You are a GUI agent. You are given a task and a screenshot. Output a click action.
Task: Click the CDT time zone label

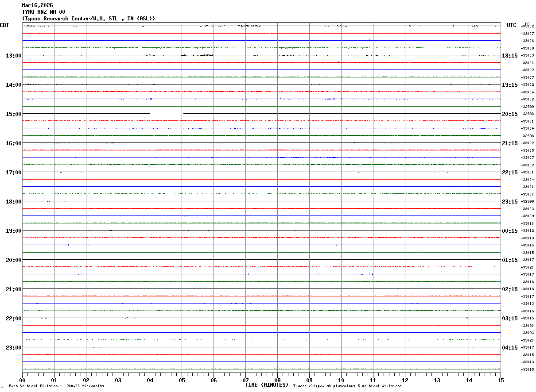(4, 25)
